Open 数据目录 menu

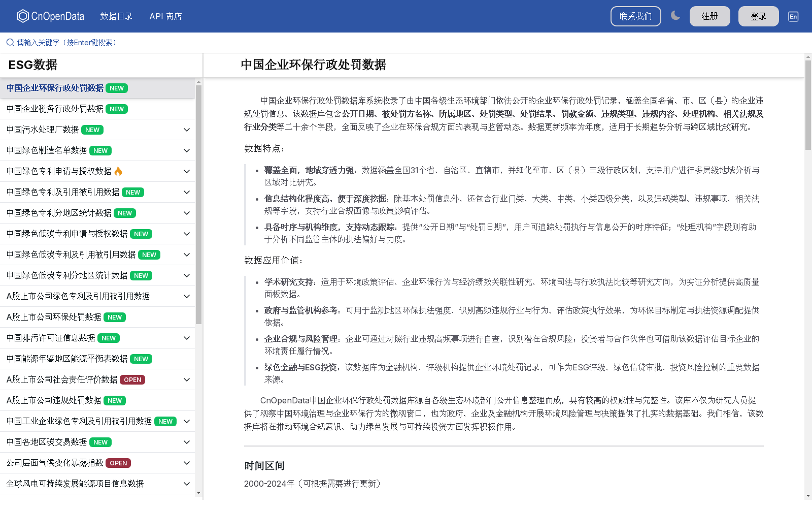pos(116,16)
